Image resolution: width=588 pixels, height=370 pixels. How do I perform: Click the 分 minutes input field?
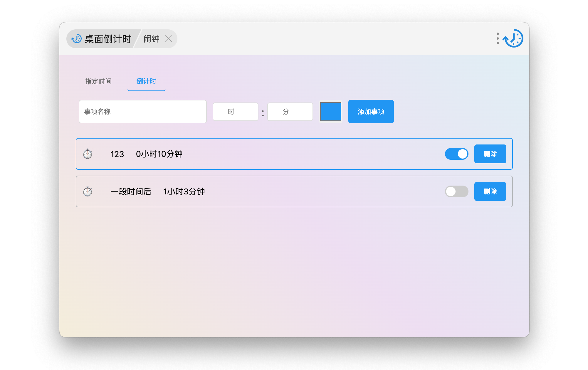click(x=290, y=112)
